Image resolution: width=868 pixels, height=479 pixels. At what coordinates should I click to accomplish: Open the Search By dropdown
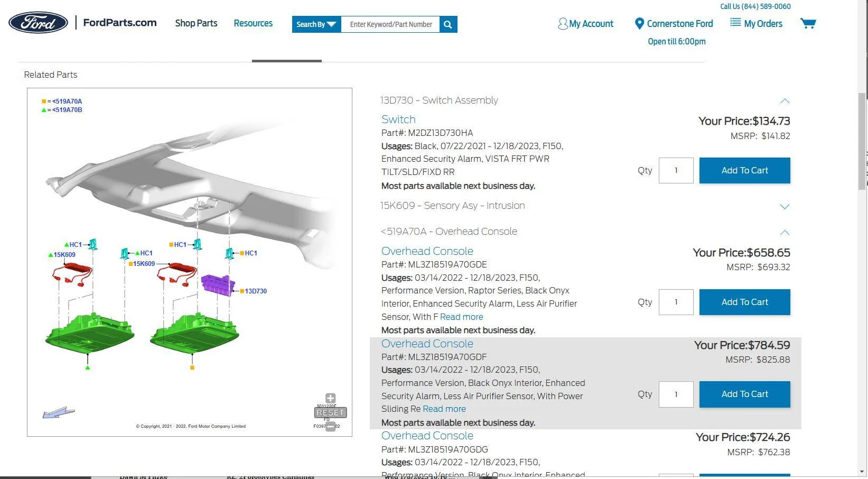click(x=316, y=24)
